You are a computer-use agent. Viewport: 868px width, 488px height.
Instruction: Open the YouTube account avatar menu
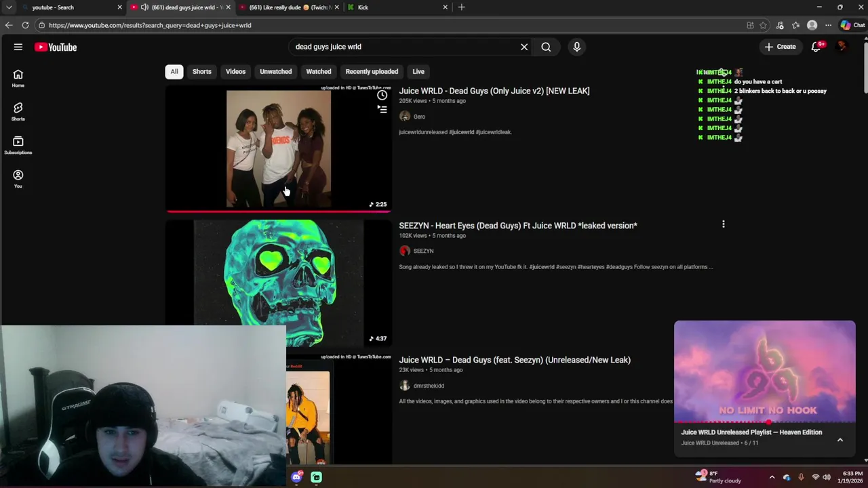pyautogui.click(x=842, y=47)
